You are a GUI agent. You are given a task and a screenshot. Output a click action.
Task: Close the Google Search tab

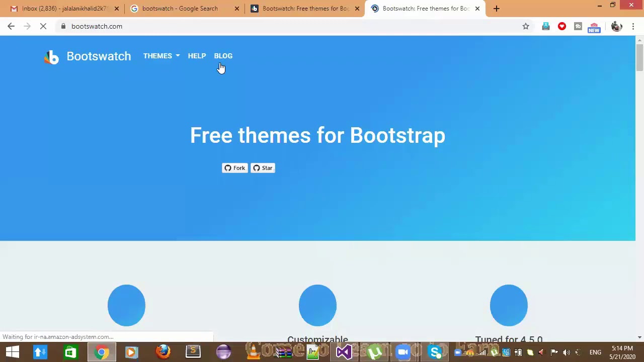[237, 9]
